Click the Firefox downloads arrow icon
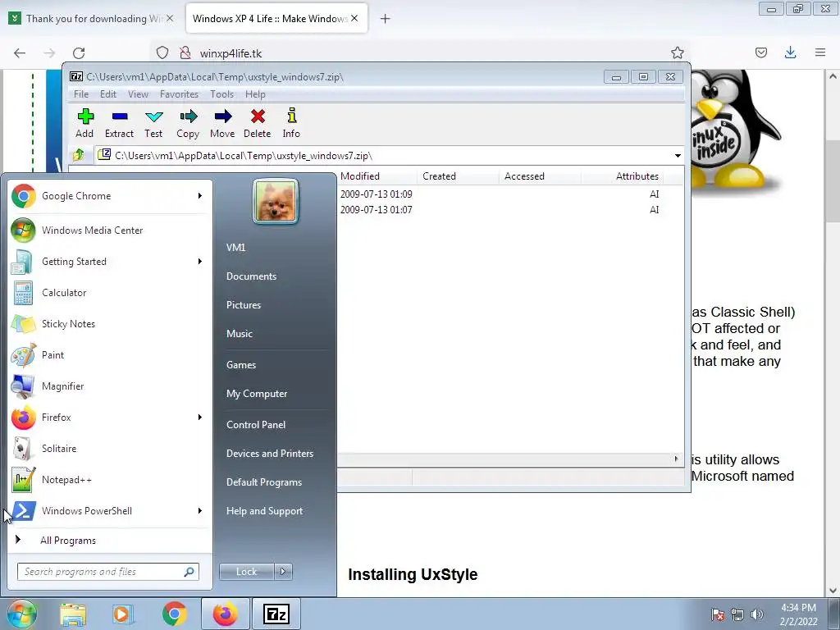This screenshot has width=840, height=630. pyautogui.click(x=790, y=52)
